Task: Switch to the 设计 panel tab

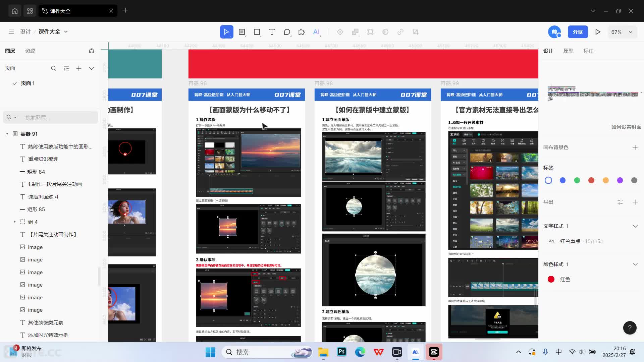Action: [548, 51]
